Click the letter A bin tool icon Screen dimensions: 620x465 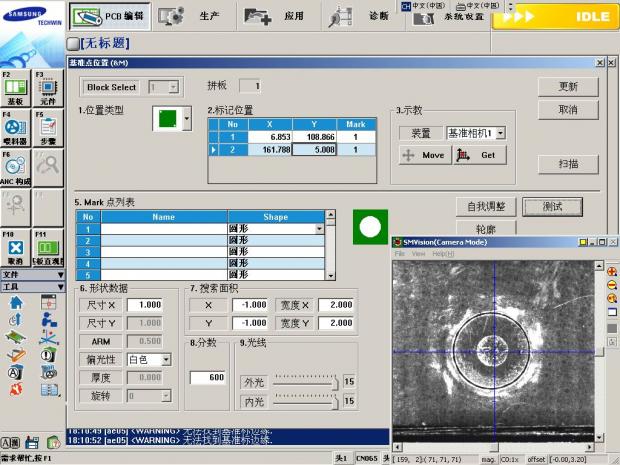[x=15, y=372]
